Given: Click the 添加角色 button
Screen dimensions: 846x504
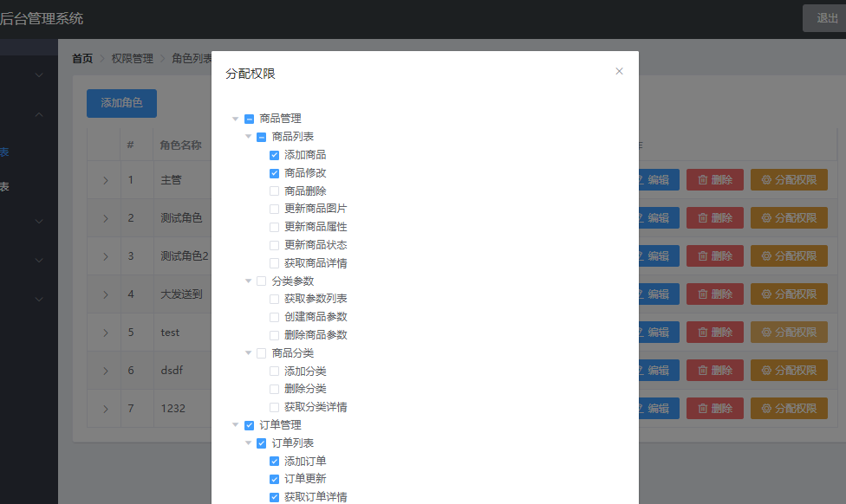Looking at the screenshot, I should [x=122, y=103].
